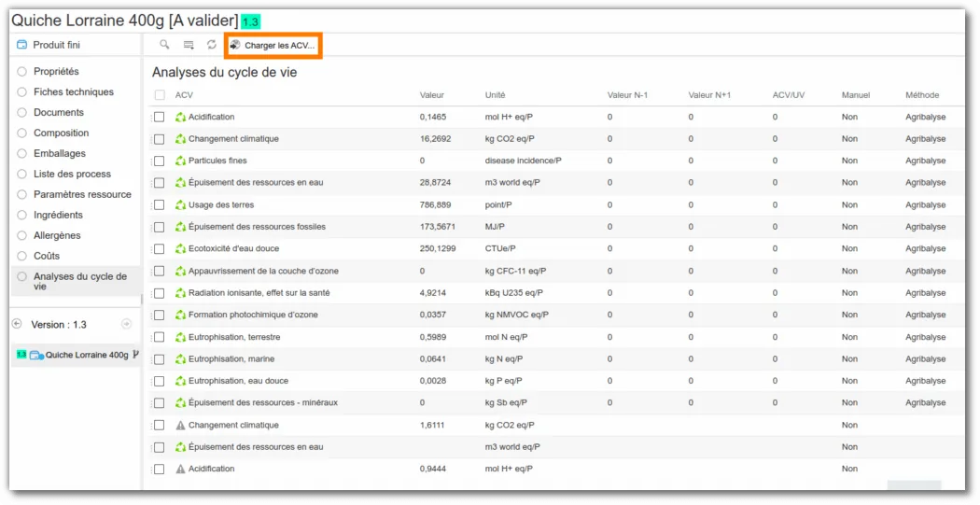Screen dimensions: 980x505
Task: Click the refresh arrows icon
Action: pyautogui.click(x=212, y=45)
